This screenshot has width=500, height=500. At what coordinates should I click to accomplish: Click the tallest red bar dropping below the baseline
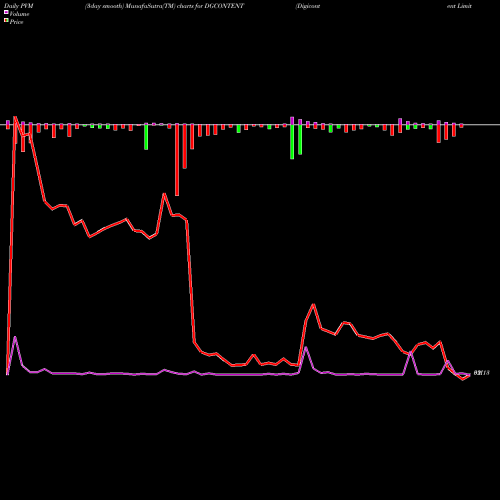(x=177, y=160)
